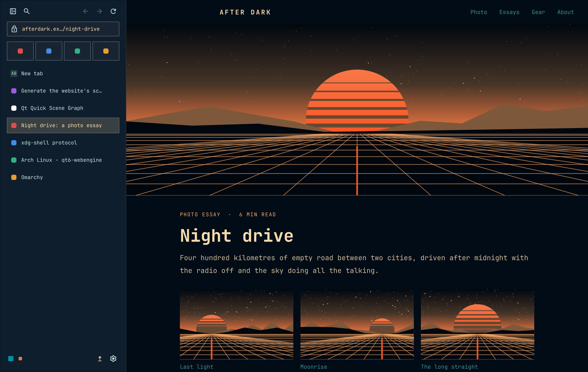Image resolution: width=588 pixels, height=372 pixels.
Task: Switch to xdg-shell protocol tab
Action: point(63,143)
